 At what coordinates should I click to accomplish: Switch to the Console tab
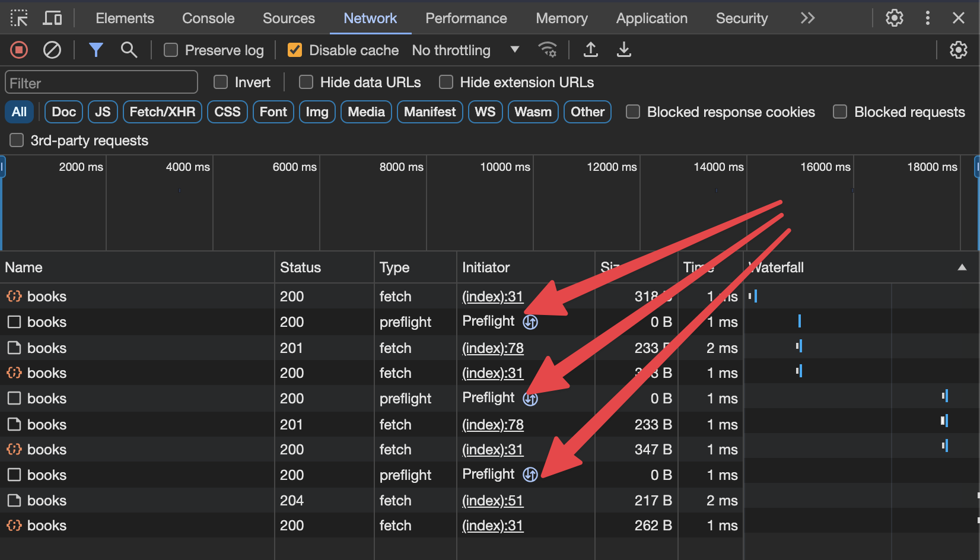tap(208, 18)
